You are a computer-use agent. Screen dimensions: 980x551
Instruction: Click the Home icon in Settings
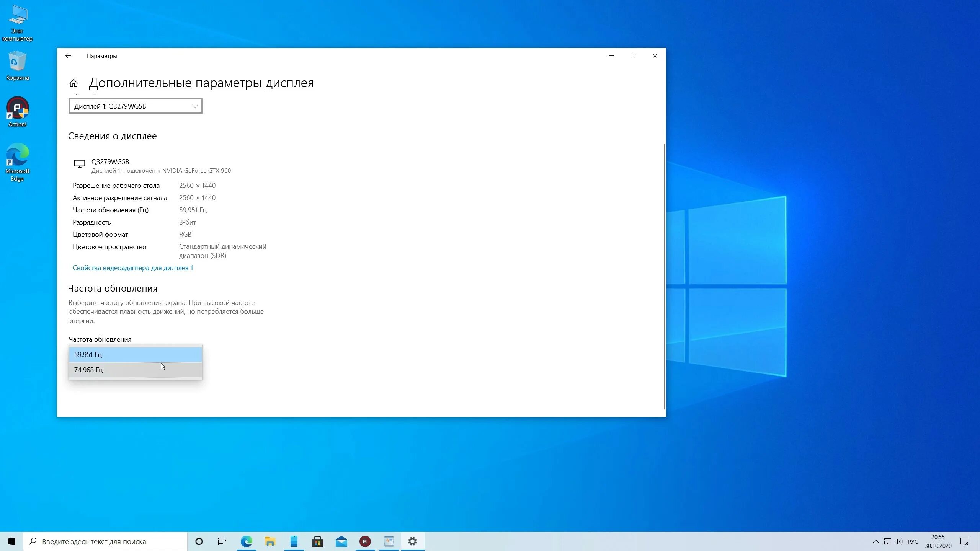[x=73, y=83]
